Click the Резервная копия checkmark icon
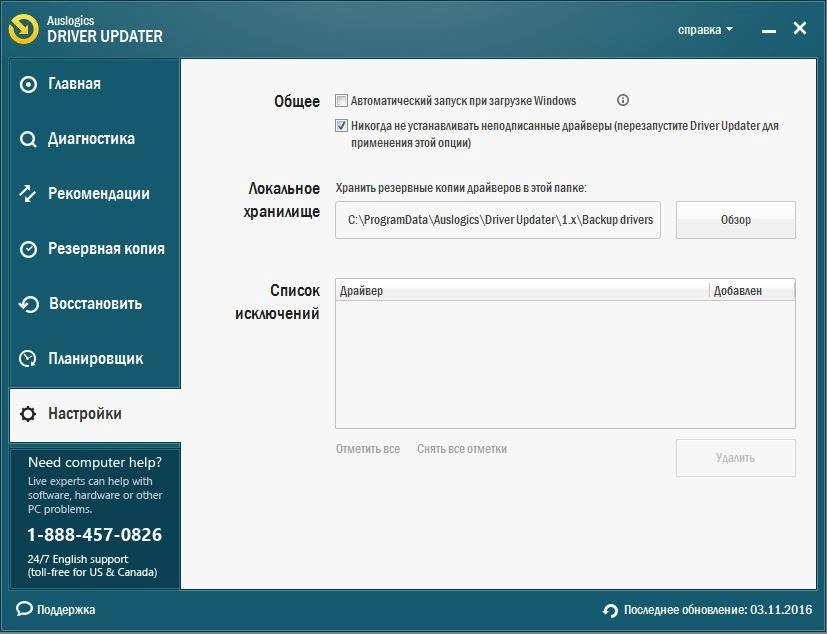 [28, 249]
